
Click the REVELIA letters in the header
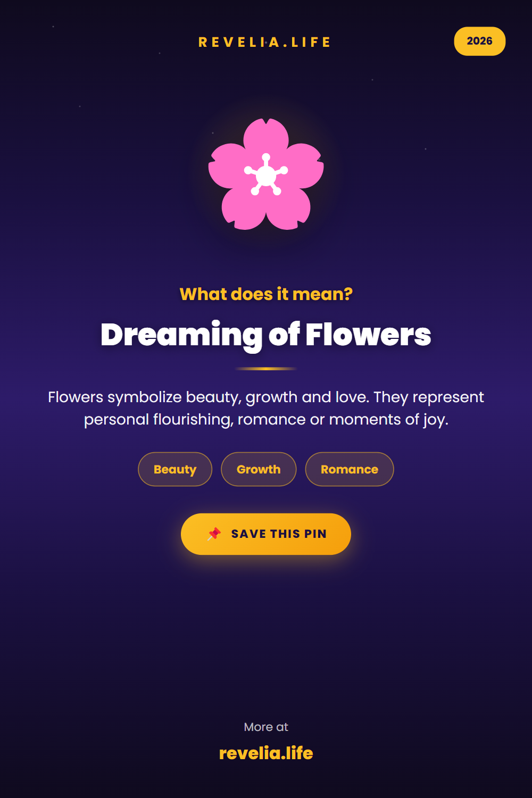[x=239, y=43]
